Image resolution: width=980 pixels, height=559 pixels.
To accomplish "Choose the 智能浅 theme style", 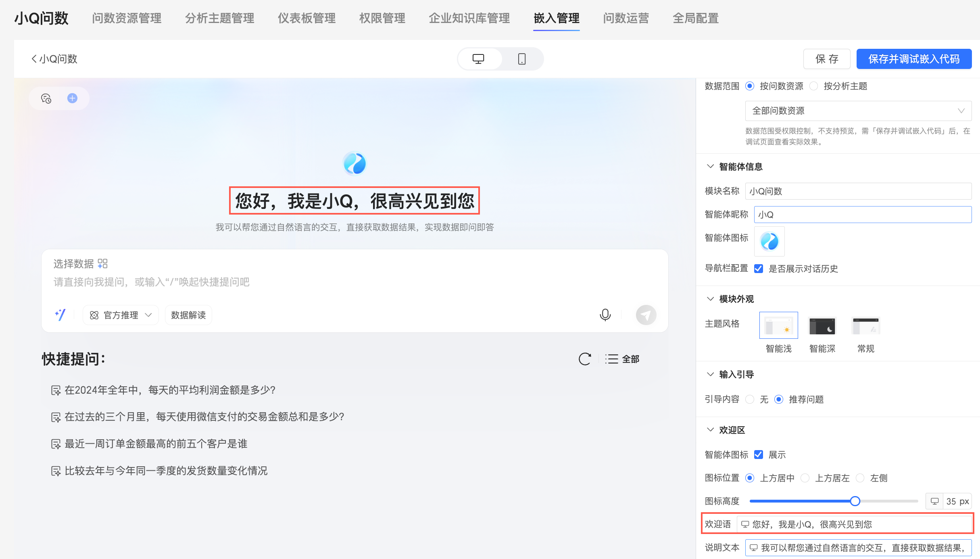I will pos(778,325).
